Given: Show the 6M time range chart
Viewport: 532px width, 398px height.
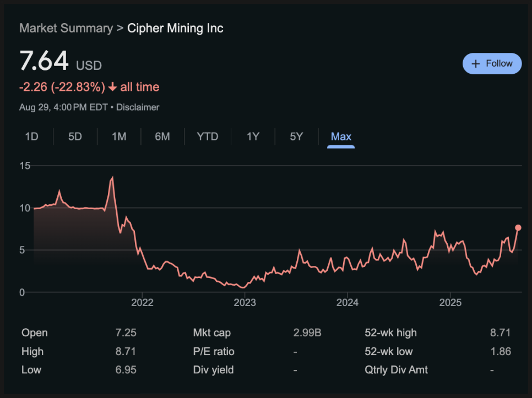Looking at the screenshot, I should pos(162,137).
